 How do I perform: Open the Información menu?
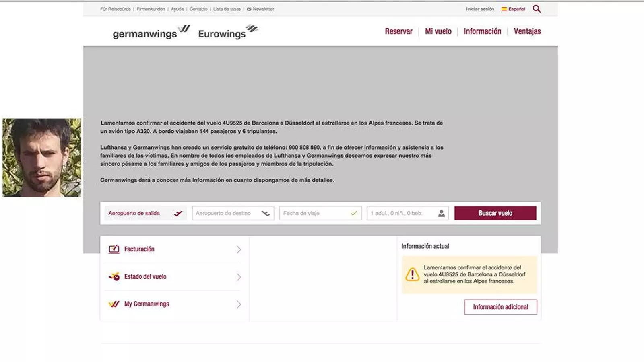pyautogui.click(x=482, y=31)
